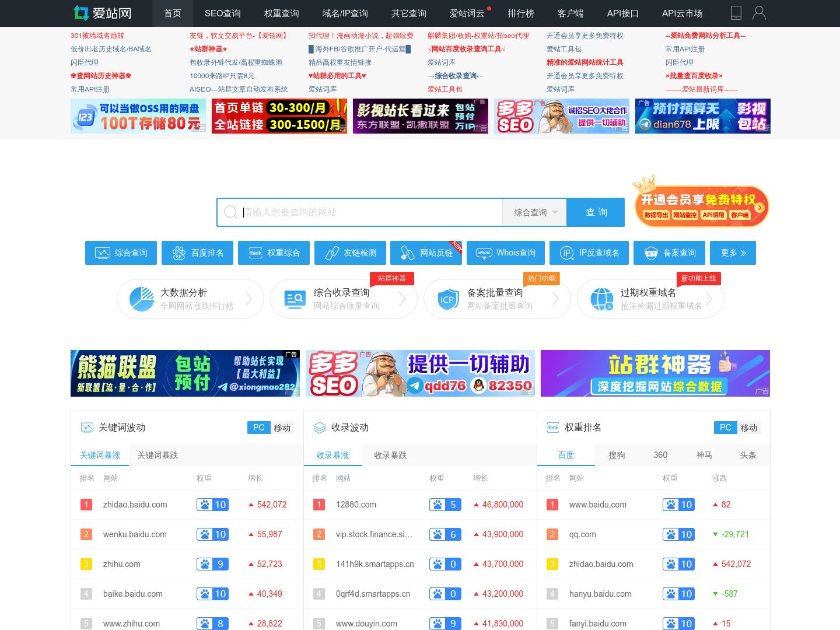Open the SEO查询 nav menu
The width and height of the screenshot is (840, 630).
[x=223, y=13]
